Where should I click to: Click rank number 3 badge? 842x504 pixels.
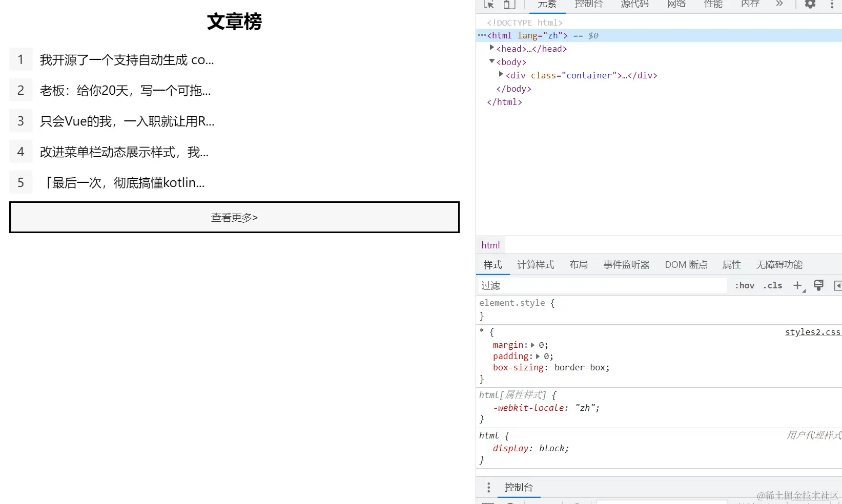point(21,121)
